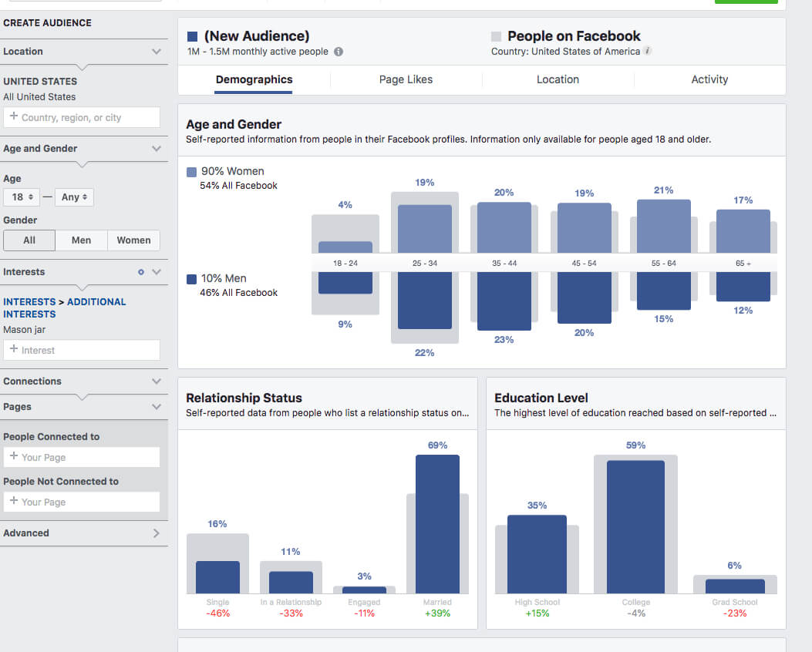The height and width of the screenshot is (652, 812).
Task: Click the Education Level heading
Action: (541, 398)
